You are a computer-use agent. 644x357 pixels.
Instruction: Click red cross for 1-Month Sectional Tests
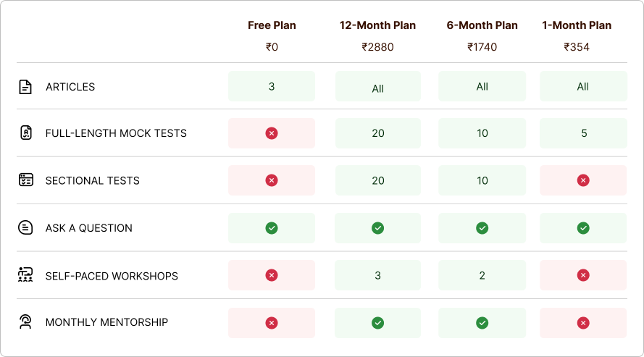coord(583,180)
